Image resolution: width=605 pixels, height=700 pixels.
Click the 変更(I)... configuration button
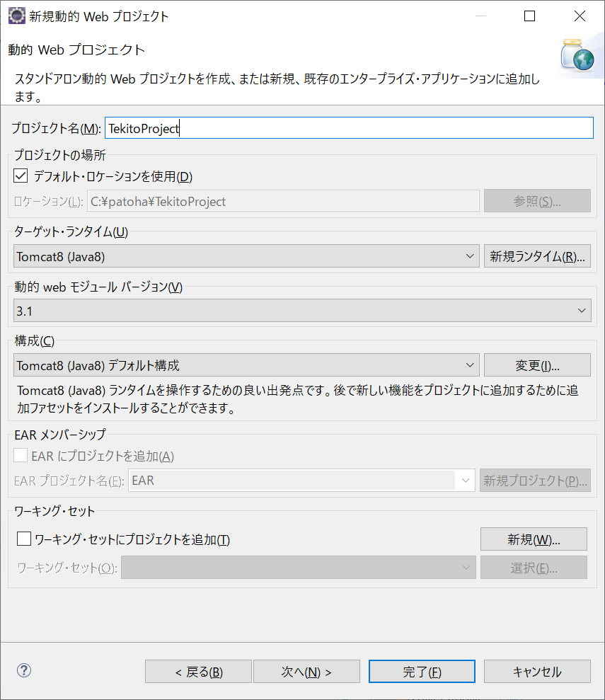coord(537,365)
